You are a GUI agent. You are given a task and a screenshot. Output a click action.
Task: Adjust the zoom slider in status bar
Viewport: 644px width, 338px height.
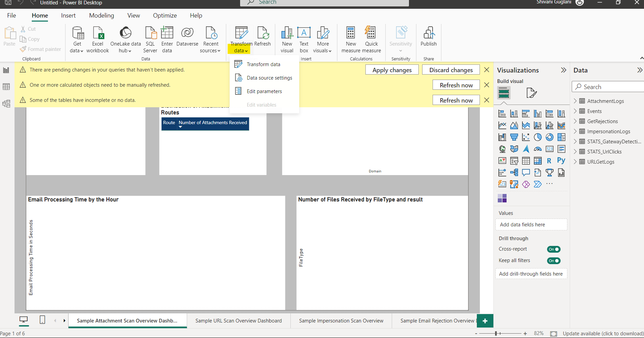(x=496, y=333)
